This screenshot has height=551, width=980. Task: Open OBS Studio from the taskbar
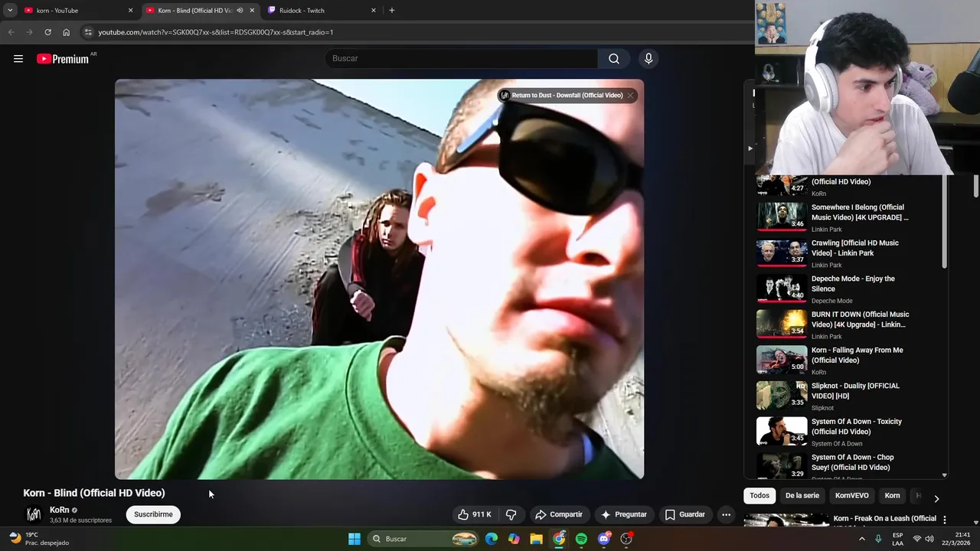(626, 539)
